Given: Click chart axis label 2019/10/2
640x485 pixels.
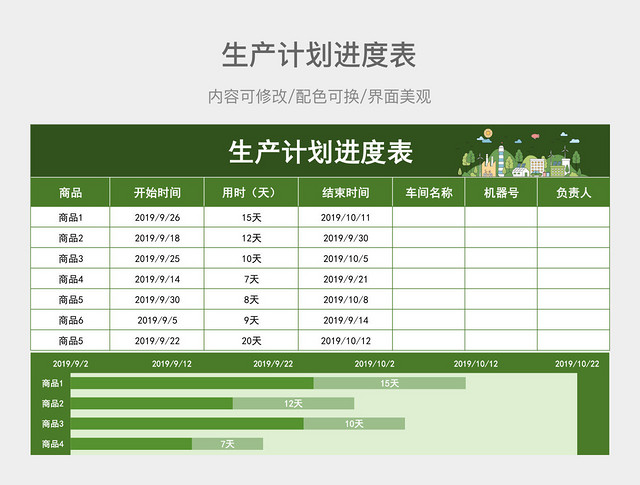Looking at the screenshot, I should pos(374,363).
